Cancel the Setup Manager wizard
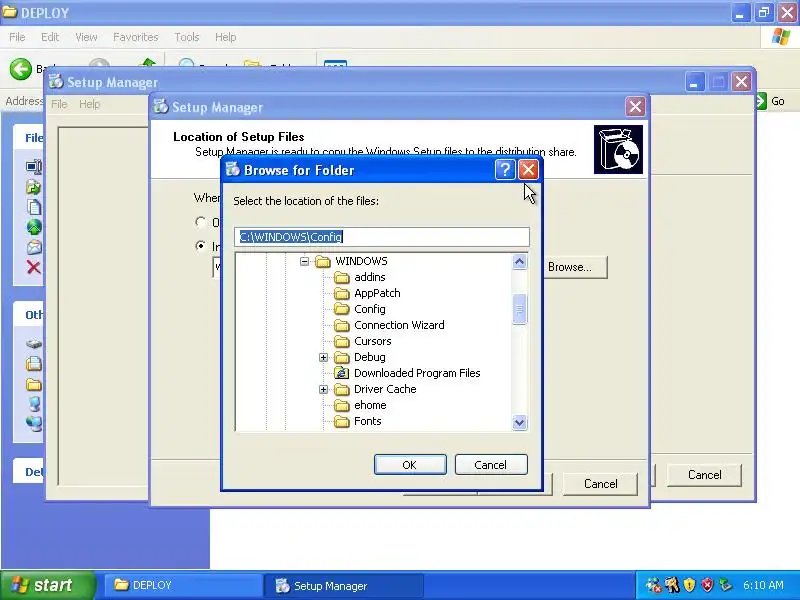The image size is (800, 600). pos(600,484)
